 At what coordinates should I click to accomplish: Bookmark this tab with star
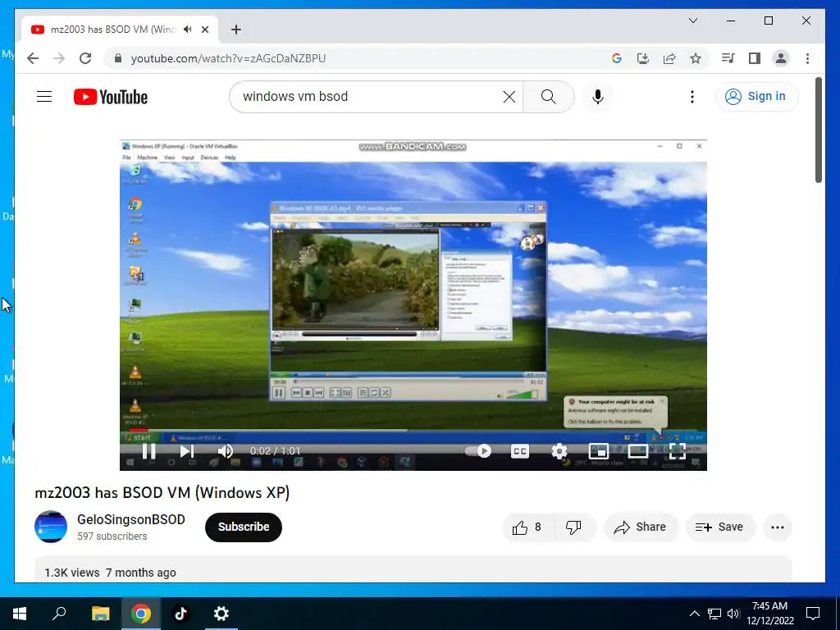click(696, 58)
